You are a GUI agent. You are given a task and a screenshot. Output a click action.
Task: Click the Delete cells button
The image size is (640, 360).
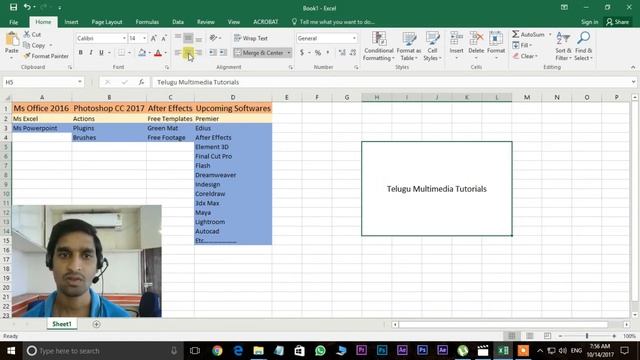476,42
